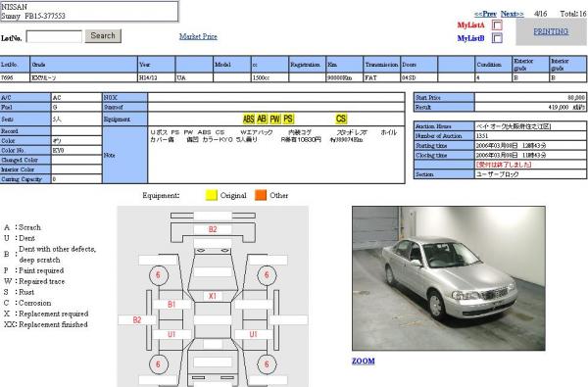The height and width of the screenshot is (387, 588).
Task: Go to next lot with Next>>
Action: click(513, 14)
